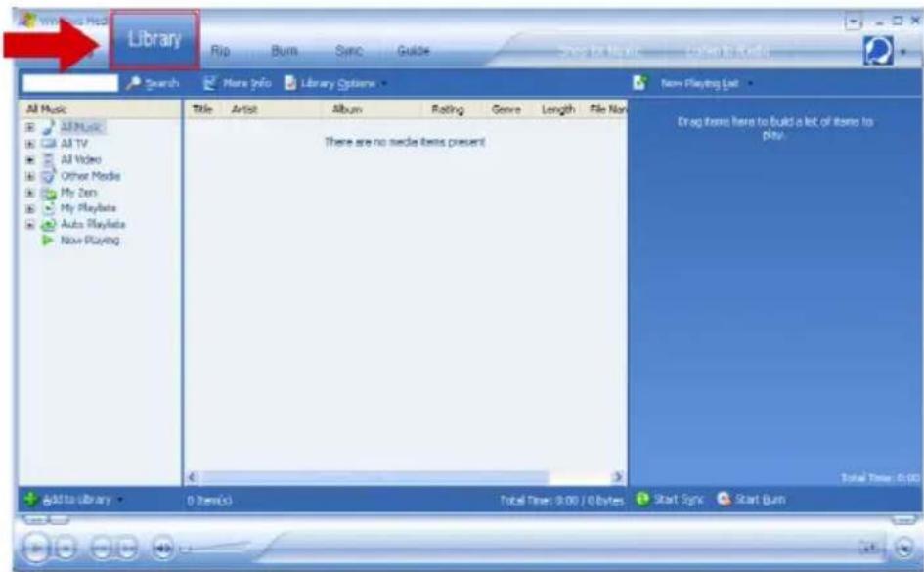The image size is (924, 572).
Task: Click 'There are no media items present' message
Action: pyautogui.click(x=405, y=142)
